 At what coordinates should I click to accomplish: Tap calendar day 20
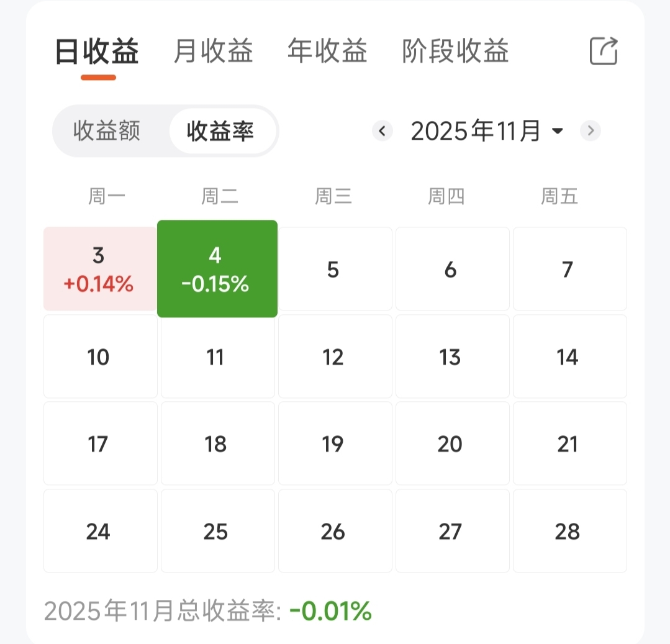pyautogui.click(x=451, y=443)
